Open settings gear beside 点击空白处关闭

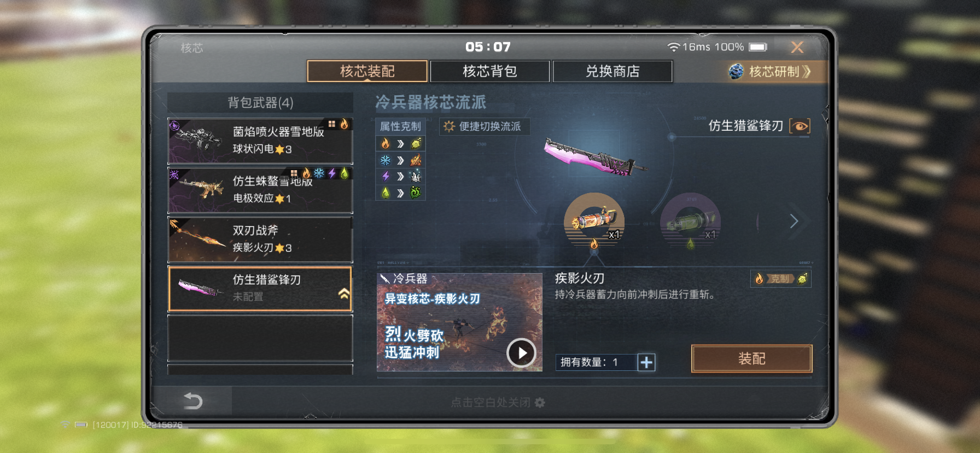click(540, 403)
